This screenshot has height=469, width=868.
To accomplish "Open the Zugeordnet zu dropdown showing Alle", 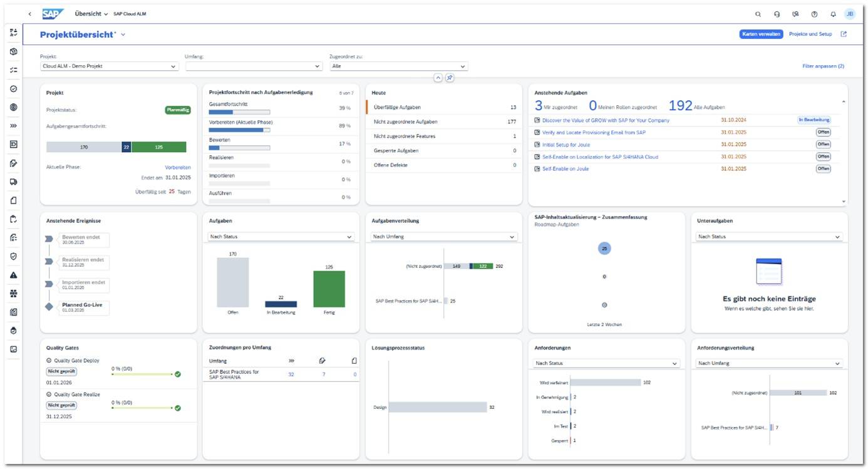I will (399, 66).
